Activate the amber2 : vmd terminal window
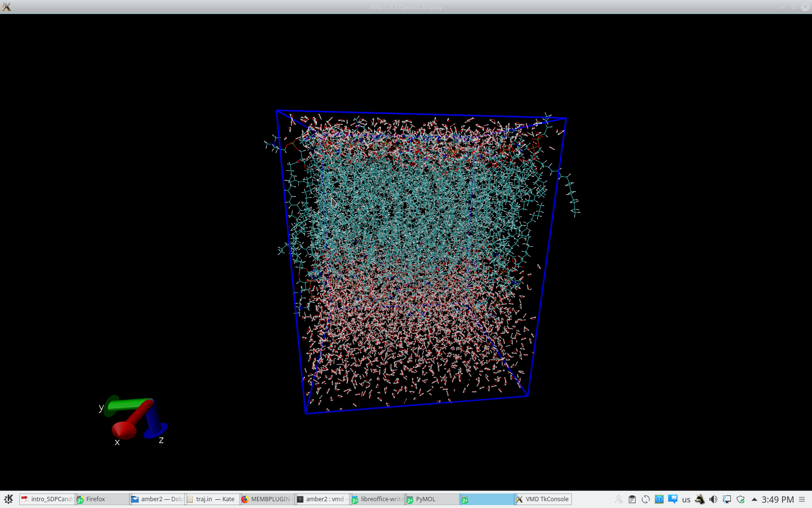 coord(321,499)
